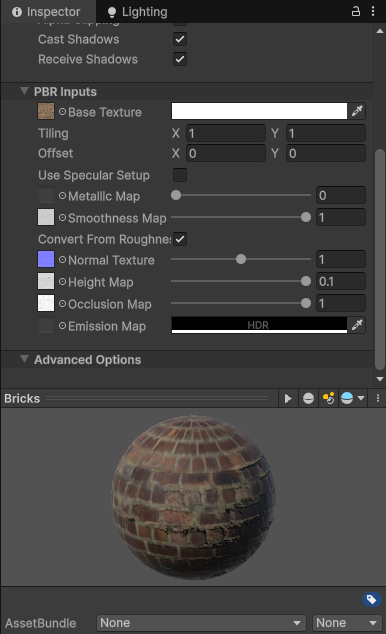The image size is (386, 634).
Task: Pick emission color with eyedropper icon
Action: 357,325
